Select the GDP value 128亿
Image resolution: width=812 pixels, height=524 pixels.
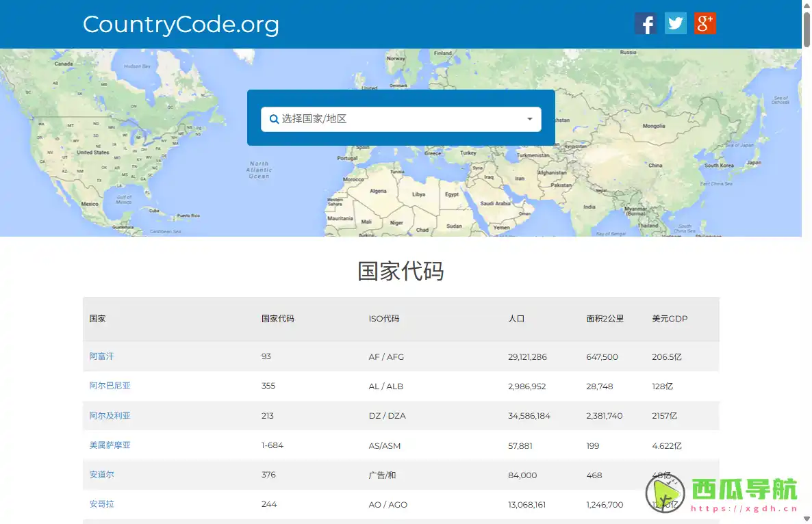click(x=662, y=387)
